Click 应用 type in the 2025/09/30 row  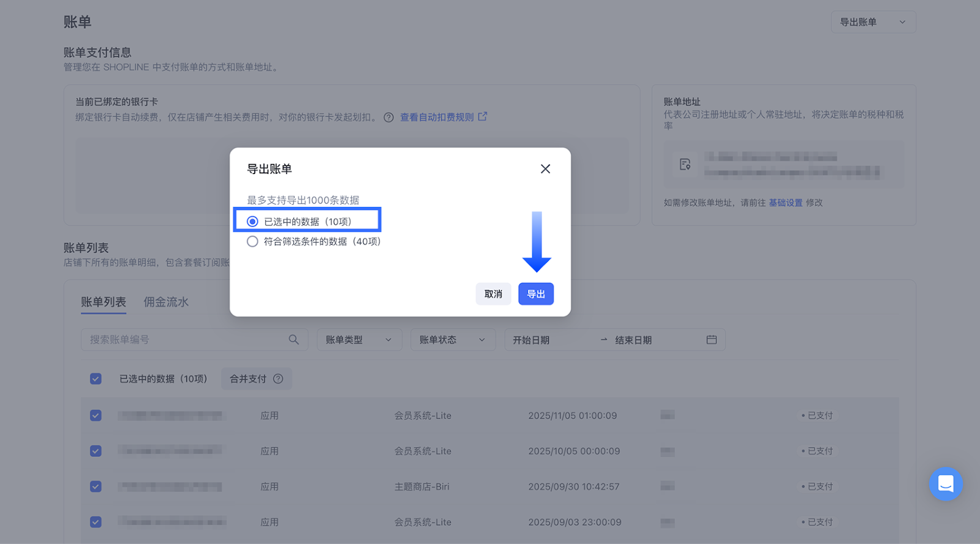pos(269,486)
